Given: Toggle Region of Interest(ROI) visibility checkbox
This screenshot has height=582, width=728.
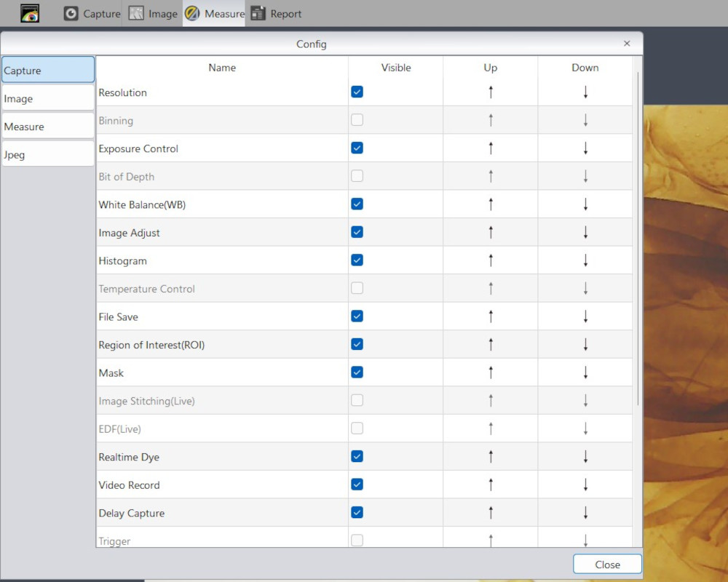Looking at the screenshot, I should click(x=357, y=344).
